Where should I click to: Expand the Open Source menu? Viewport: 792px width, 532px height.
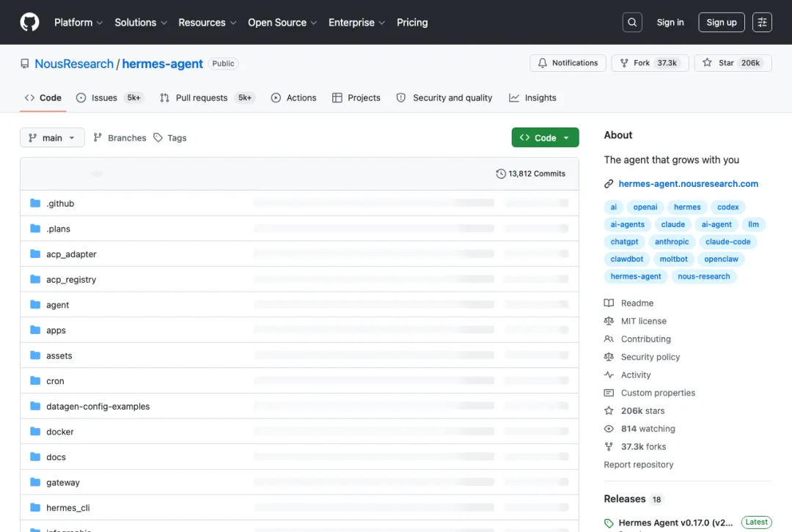(x=282, y=23)
